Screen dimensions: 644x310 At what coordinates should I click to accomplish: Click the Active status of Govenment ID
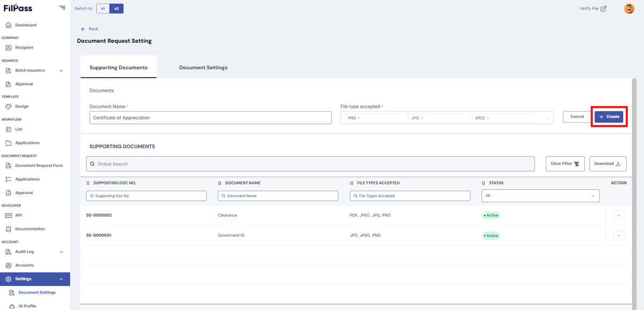tap(491, 235)
